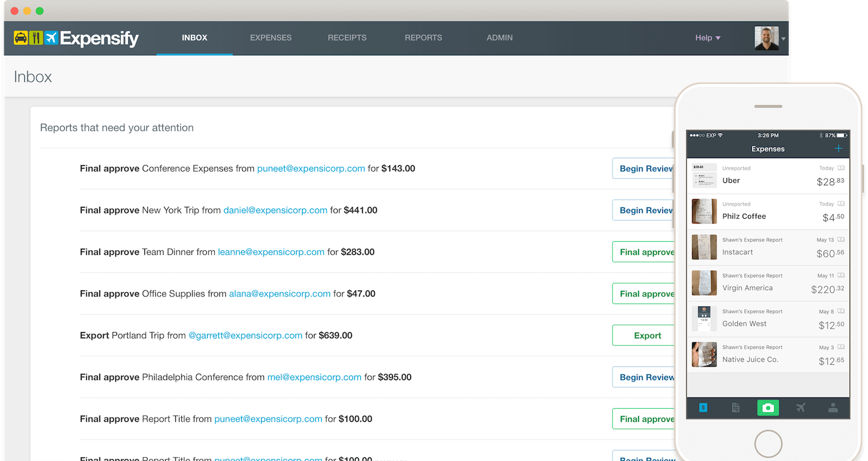Click puneet@expensicorp.com link on Conference Expenses
The height and width of the screenshot is (461, 868).
(x=311, y=169)
